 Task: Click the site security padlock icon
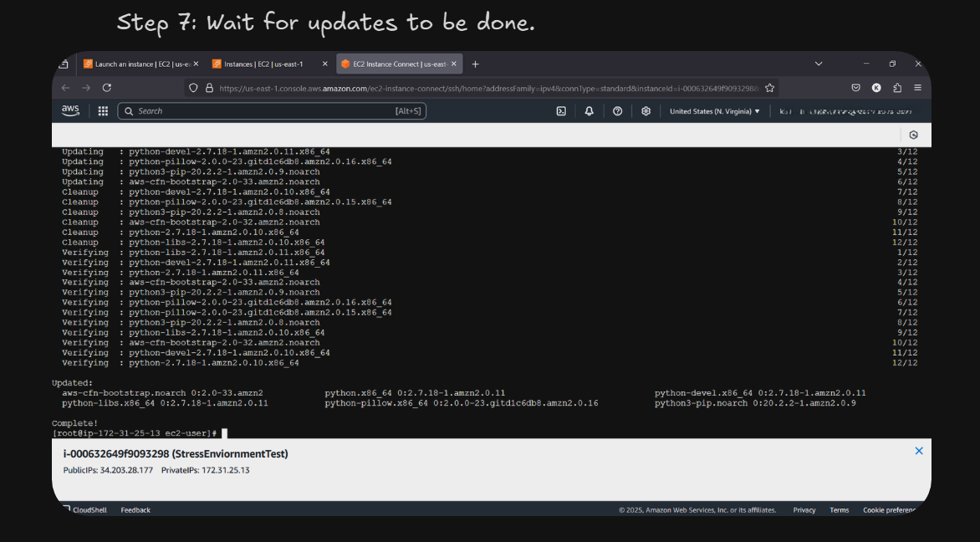click(x=209, y=88)
